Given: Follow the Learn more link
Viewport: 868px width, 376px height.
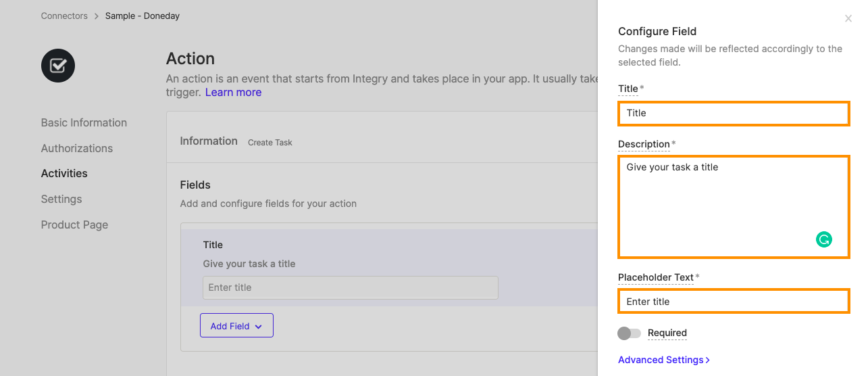Looking at the screenshot, I should (233, 92).
